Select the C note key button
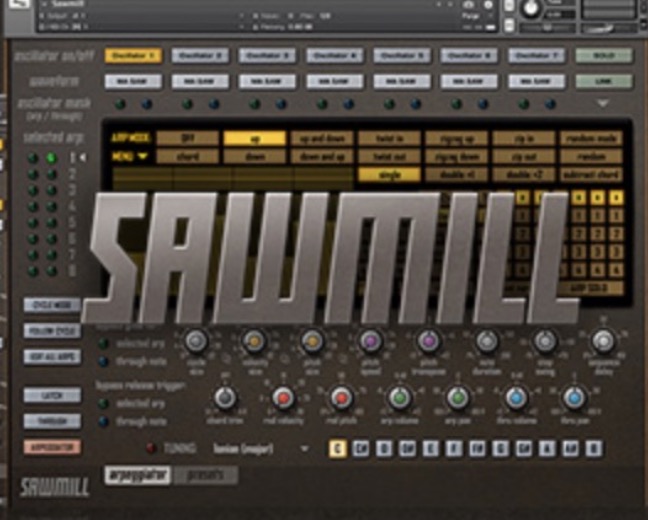Viewport: 648px width, 520px height. [338, 448]
